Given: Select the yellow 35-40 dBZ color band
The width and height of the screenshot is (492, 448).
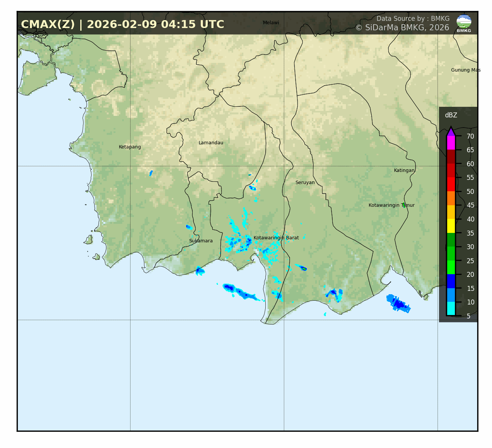Looking at the screenshot, I should point(450,226).
